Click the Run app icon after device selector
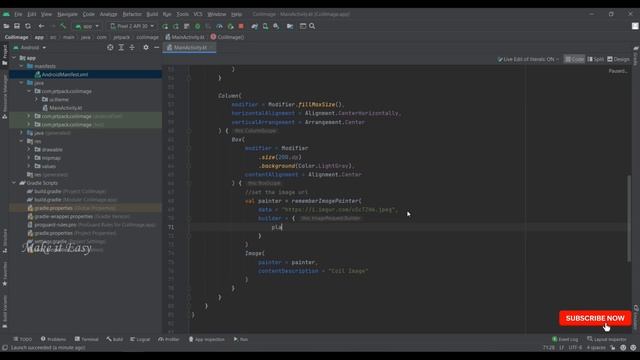The height and width of the screenshot is (360, 640). 165,26
